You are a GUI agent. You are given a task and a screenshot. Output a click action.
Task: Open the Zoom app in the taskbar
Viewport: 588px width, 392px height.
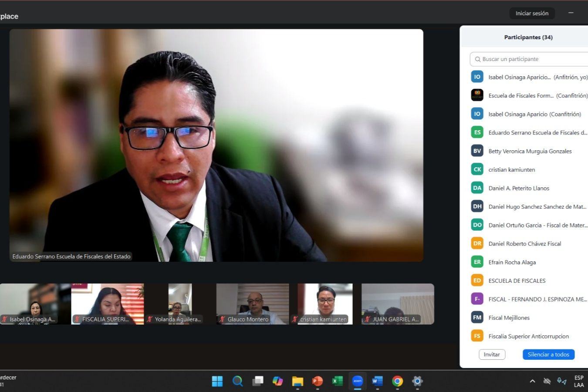pos(357,381)
